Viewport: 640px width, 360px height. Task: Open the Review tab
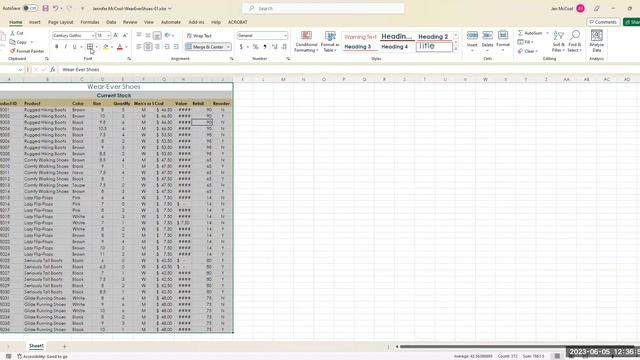pyautogui.click(x=130, y=22)
